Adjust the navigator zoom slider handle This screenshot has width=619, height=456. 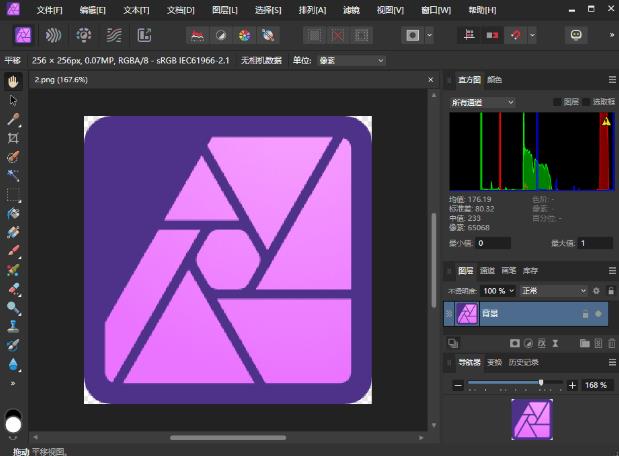541,382
